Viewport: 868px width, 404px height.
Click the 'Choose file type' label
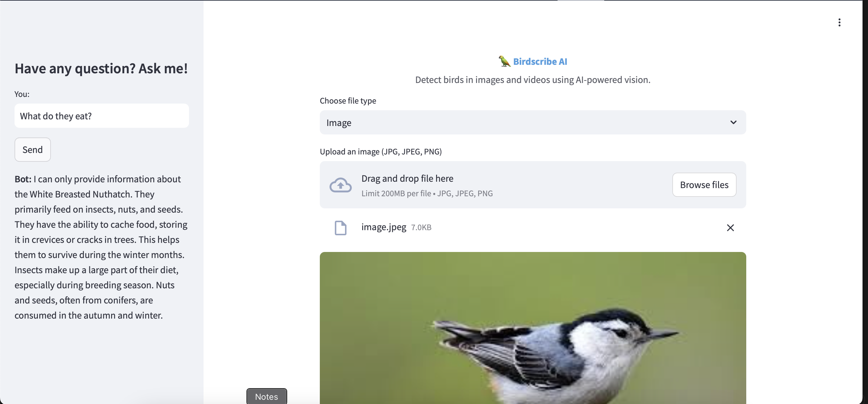(348, 101)
